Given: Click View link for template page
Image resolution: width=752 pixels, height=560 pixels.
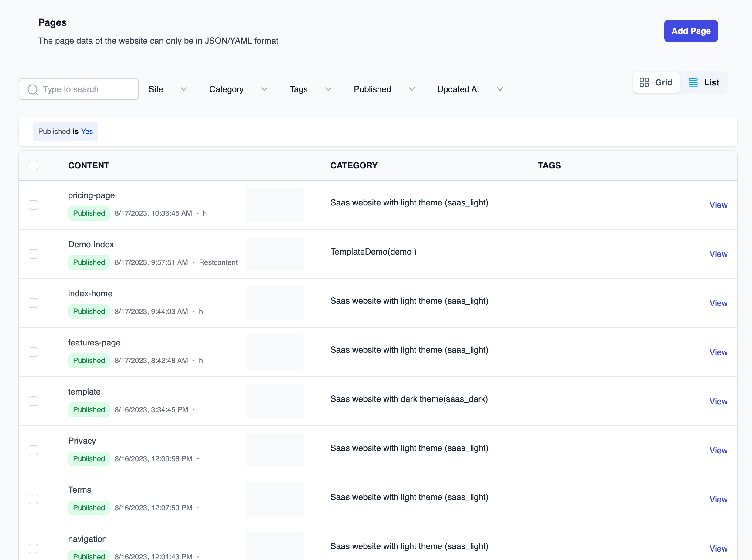Looking at the screenshot, I should 718,401.
